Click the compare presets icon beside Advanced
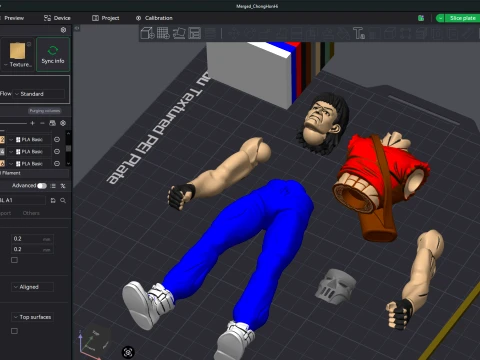 (63, 186)
